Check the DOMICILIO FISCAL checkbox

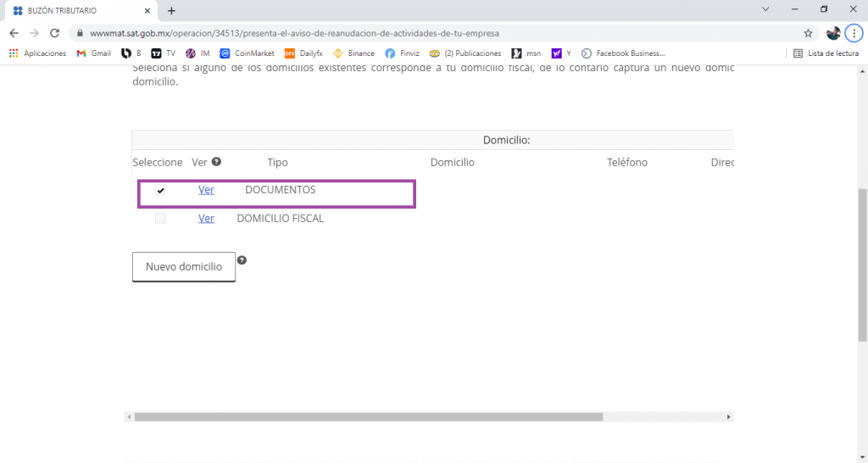point(160,218)
